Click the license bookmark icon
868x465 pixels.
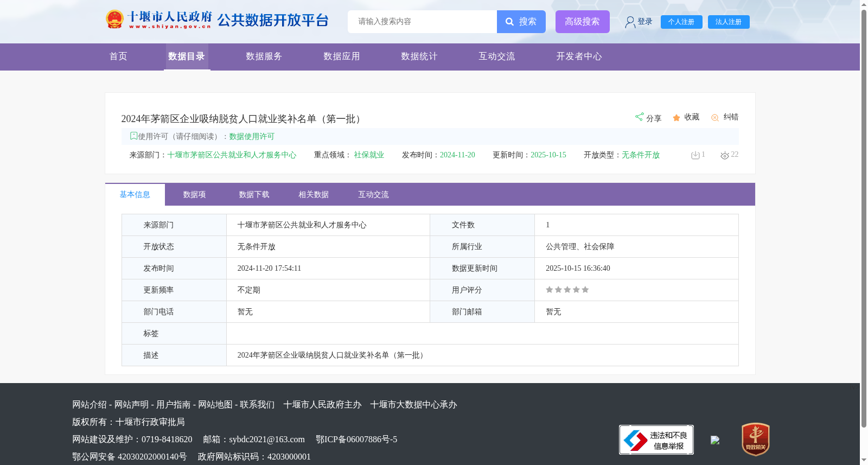(133, 136)
